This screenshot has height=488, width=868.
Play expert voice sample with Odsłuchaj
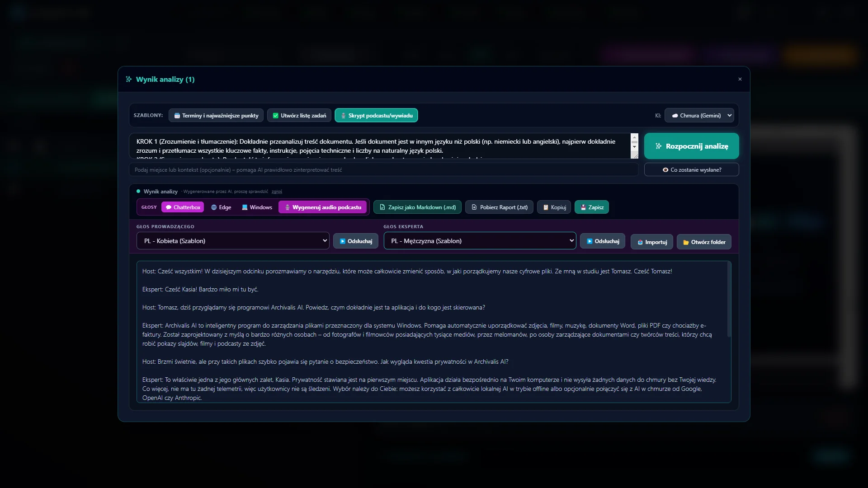coord(603,241)
